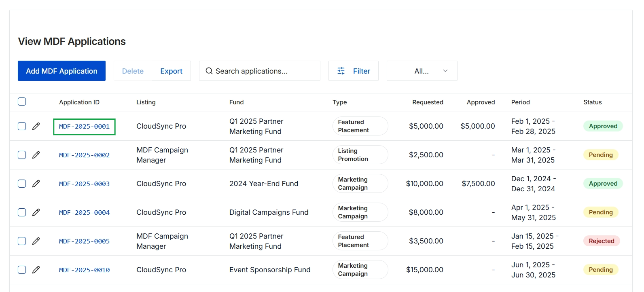Viewport: 644px width, 292px height.
Task: Click the Listing column header
Action: tap(146, 102)
